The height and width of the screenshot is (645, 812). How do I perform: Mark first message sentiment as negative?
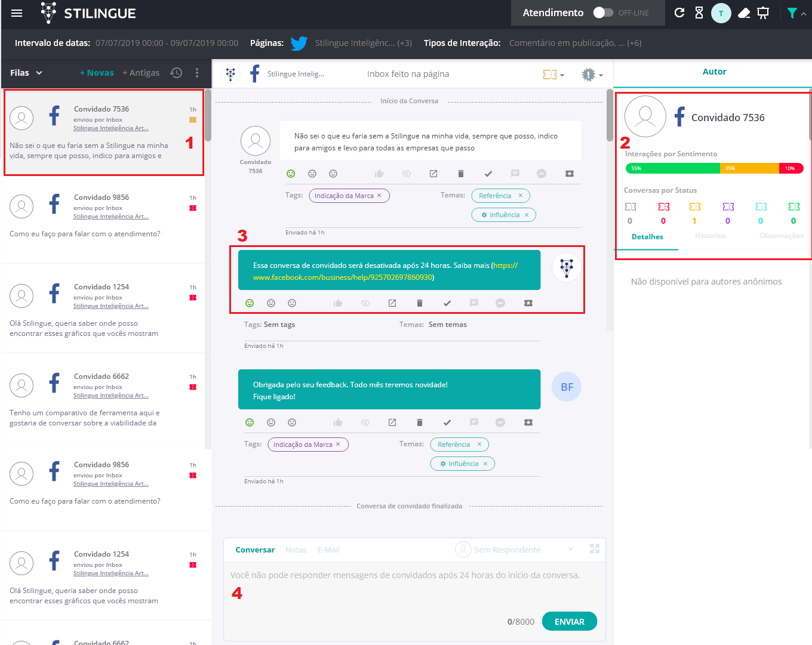(333, 174)
